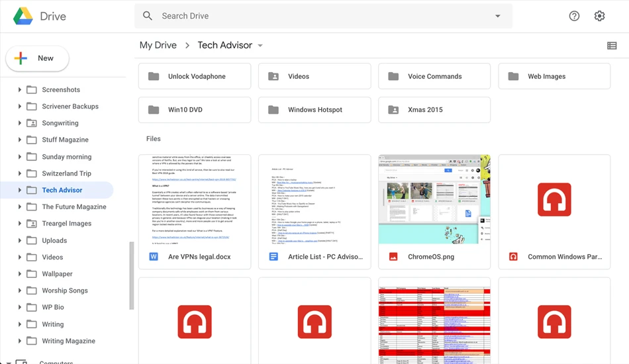
Task: Click the image icon beside ChromeOS.png
Action: [x=393, y=257]
